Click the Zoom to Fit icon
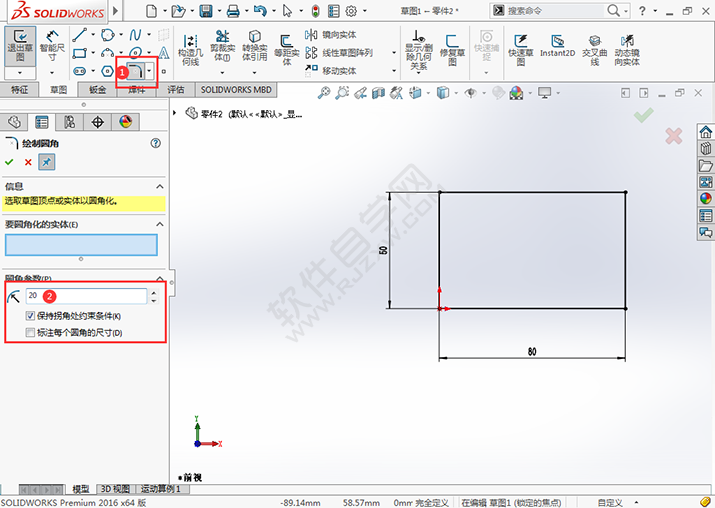This screenshot has width=715, height=508. point(324,93)
